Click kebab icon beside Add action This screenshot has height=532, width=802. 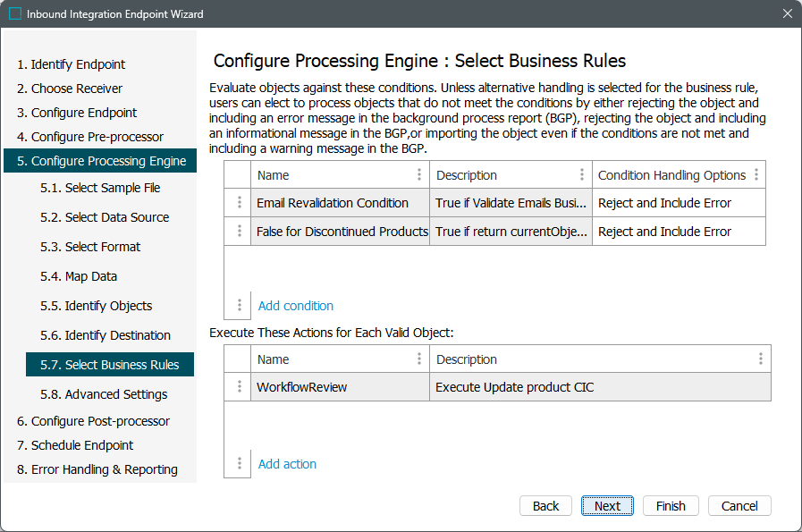tap(239, 464)
